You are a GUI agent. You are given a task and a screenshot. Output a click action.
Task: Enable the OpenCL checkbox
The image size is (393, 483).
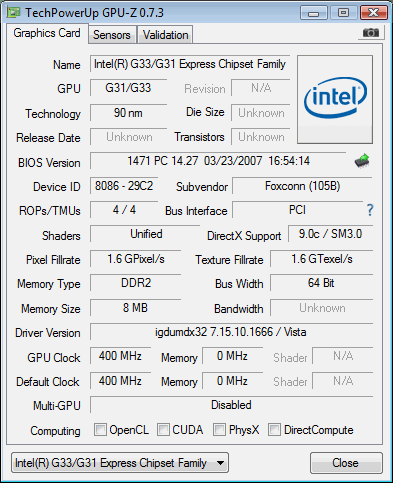(100, 429)
